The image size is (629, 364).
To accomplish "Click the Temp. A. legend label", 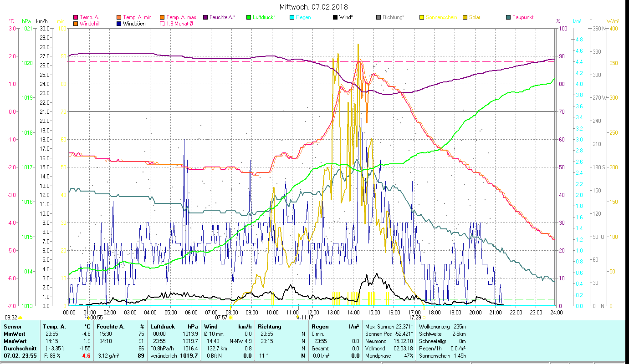I will (x=90, y=17).
